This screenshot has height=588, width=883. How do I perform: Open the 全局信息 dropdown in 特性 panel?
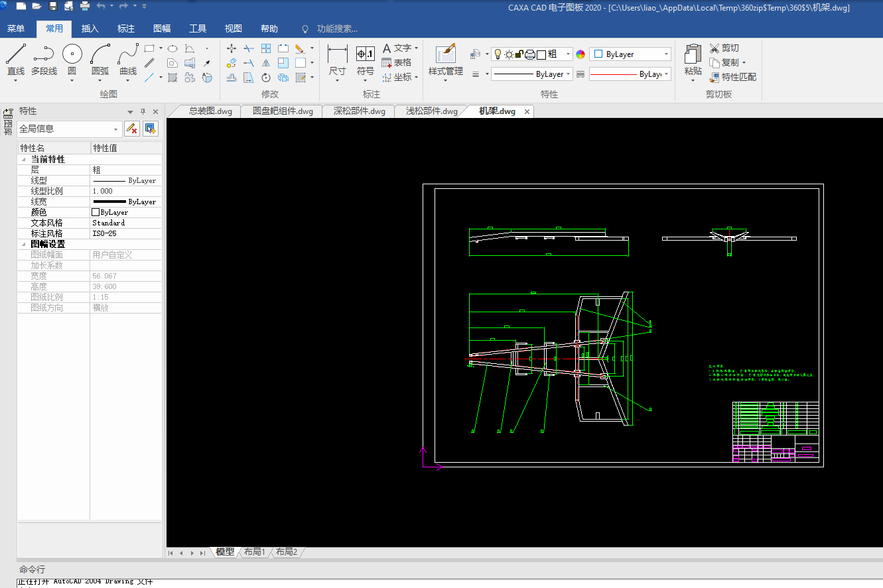116,129
